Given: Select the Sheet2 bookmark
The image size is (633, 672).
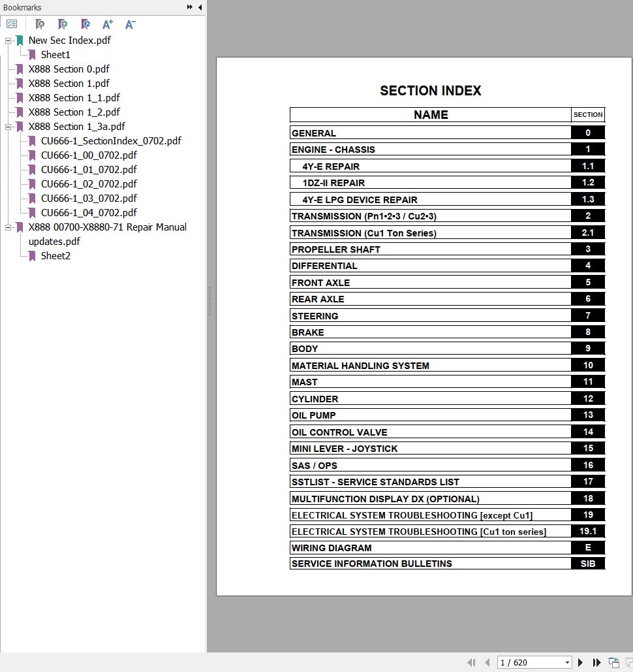Looking at the screenshot, I should (55, 256).
